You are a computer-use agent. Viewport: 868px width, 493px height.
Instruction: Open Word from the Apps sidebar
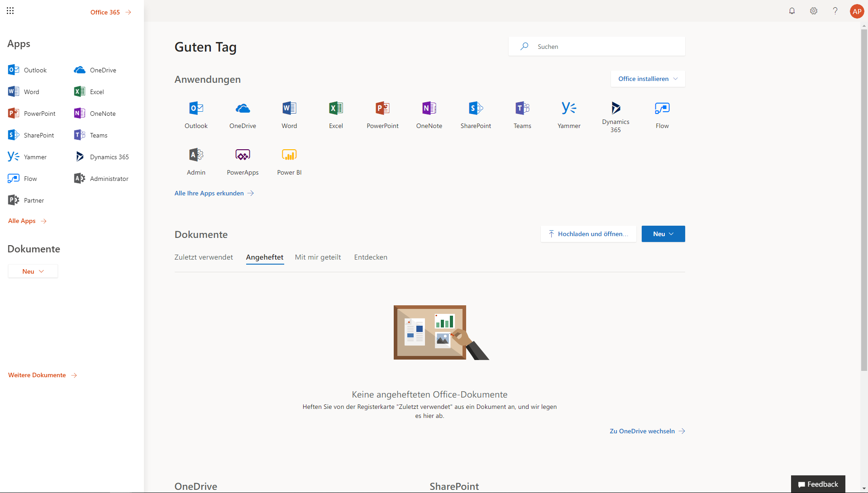pos(24,92)
